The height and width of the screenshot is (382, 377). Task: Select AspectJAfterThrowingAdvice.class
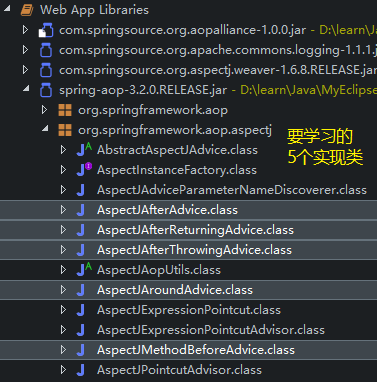pyautogui.click(x=194, y=250)
